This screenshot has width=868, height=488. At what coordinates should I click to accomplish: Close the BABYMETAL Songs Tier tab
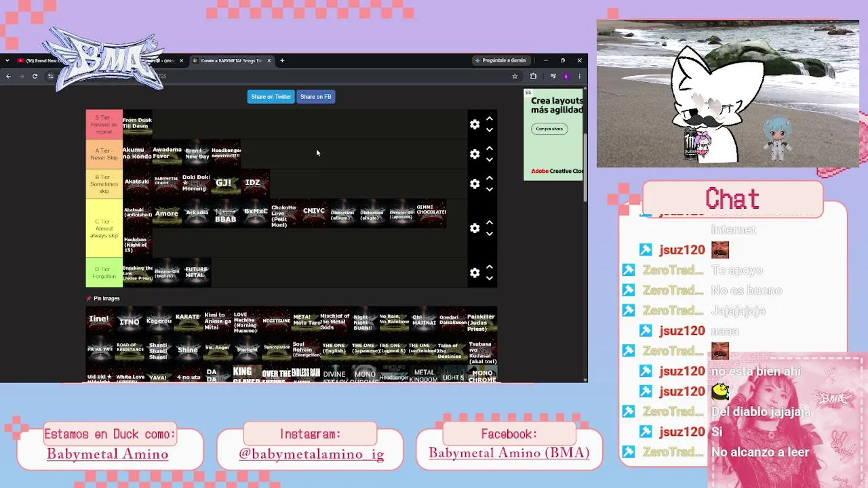coord(269,60)
